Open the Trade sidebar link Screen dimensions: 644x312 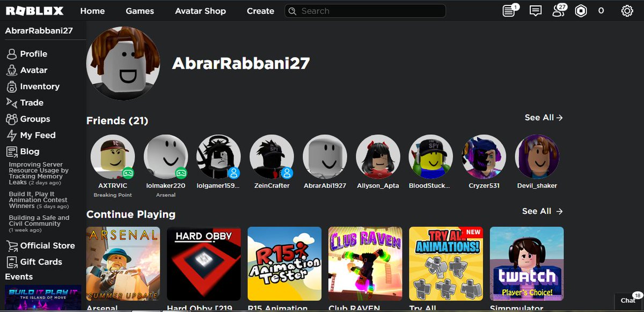coord(32,103)
